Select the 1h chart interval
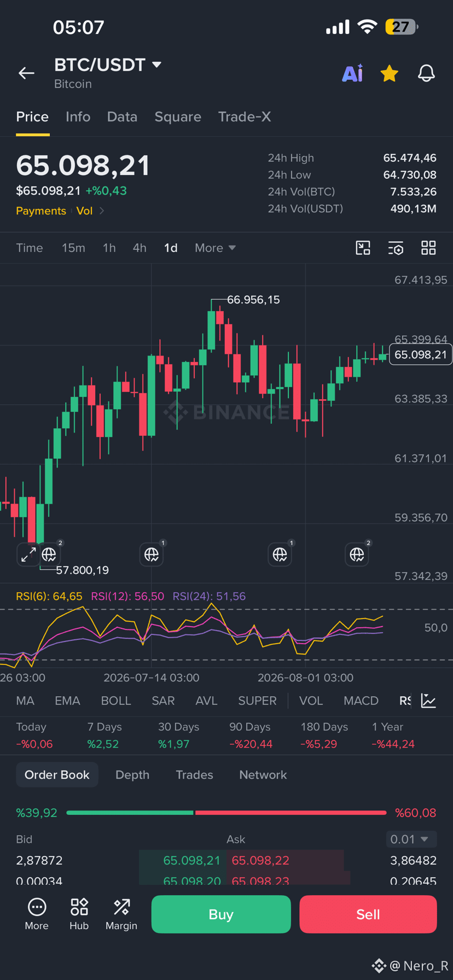This screenshot has width=453, height=980. tap(109, 248)
